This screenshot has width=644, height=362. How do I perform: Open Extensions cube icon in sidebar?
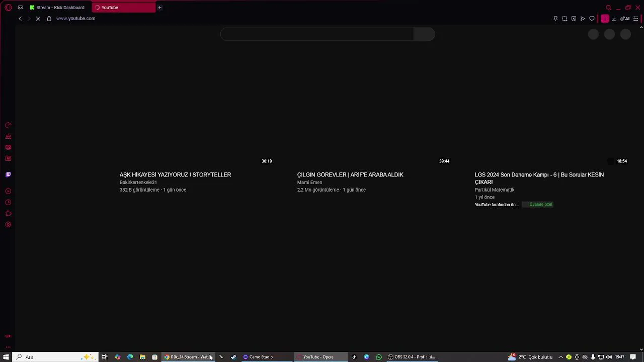tap(8, 213)
